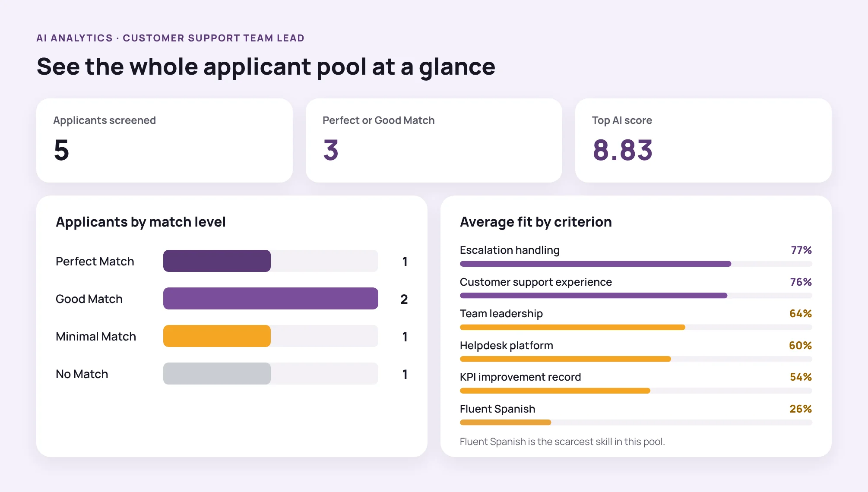Screen dimensions: 868x492
Task: Click the Good Match count 2
Action: 404,299
